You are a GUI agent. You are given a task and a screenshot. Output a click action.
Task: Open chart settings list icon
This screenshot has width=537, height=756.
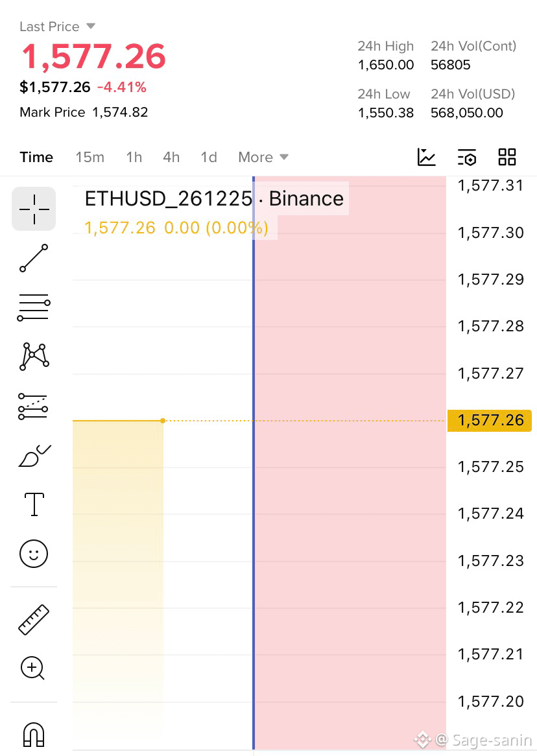point(466,157)
